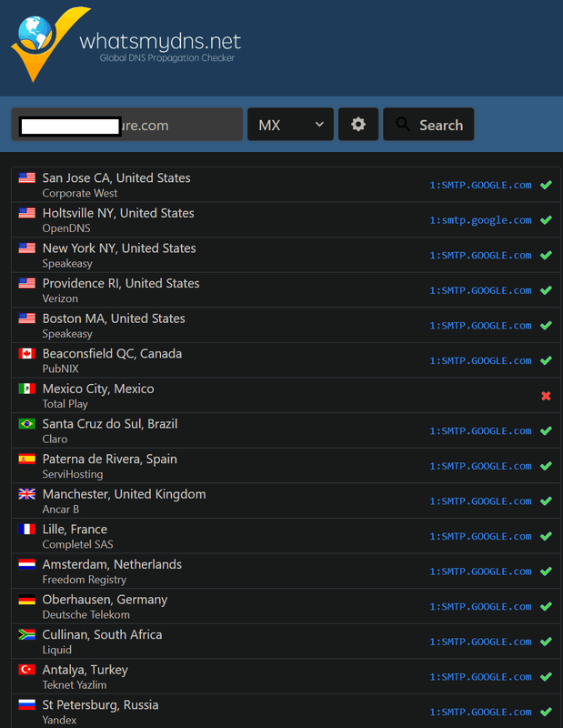563x728 pixels.
Task: Click the South Africa flag for Cullinan
Action: click(27, 634)
